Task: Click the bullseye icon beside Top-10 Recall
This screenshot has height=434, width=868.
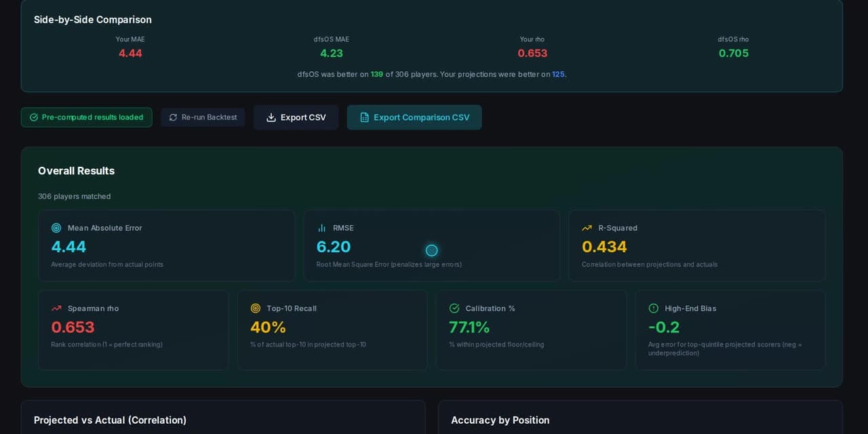Action: 255,308
